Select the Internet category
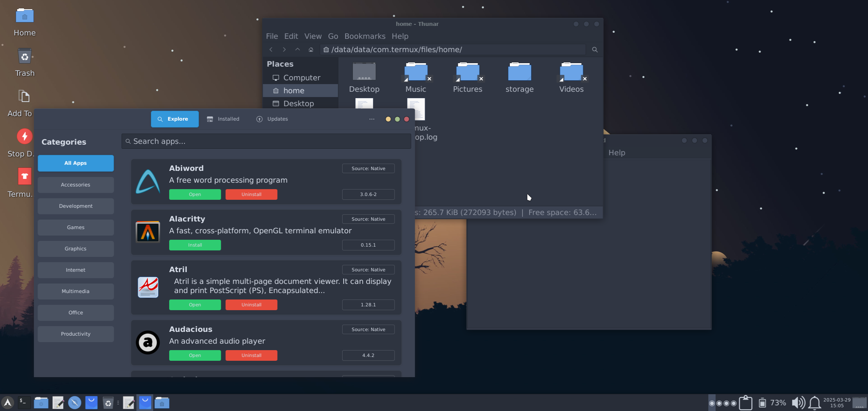 click(76, 270)
